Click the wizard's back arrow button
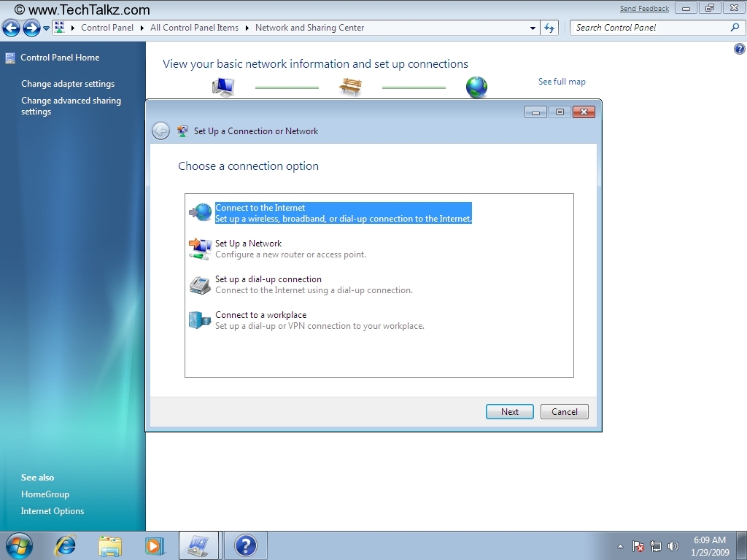This screenshot has width=747, height=560. pyautogui.click(x=160, y=131)
